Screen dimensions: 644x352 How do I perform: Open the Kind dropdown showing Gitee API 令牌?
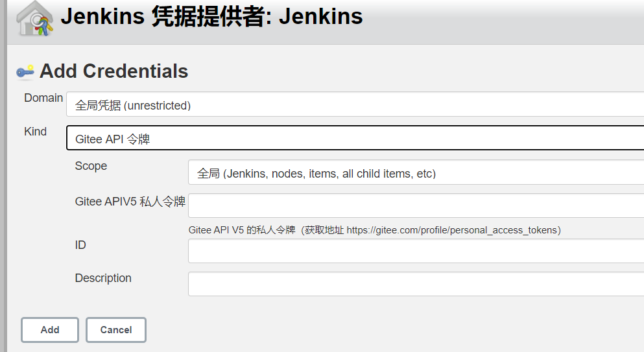[355, 138]
